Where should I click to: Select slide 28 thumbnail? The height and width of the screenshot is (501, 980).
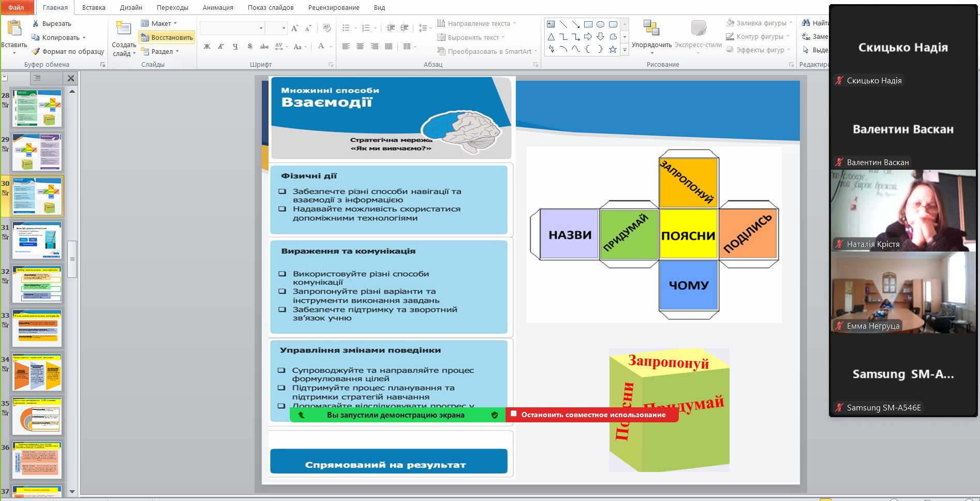[x=37, y=108]
